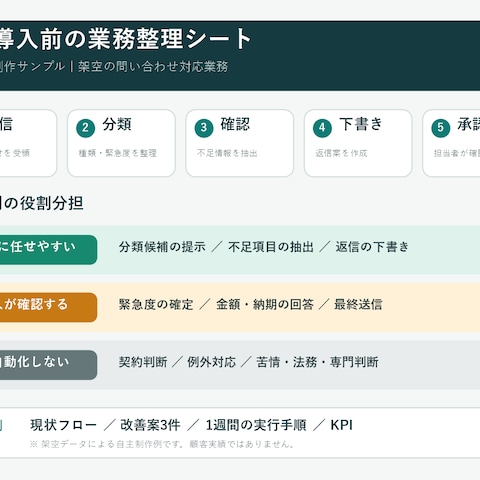Click the 返信の下書き text

point(372,247)
